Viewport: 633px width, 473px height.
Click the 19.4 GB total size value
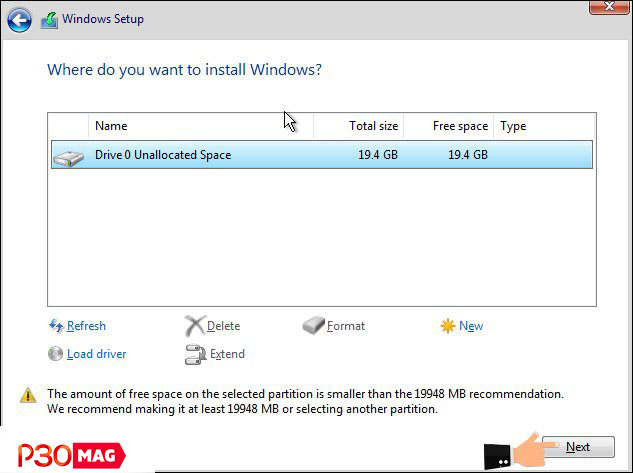pyautogui.click(x=378, y=155)
